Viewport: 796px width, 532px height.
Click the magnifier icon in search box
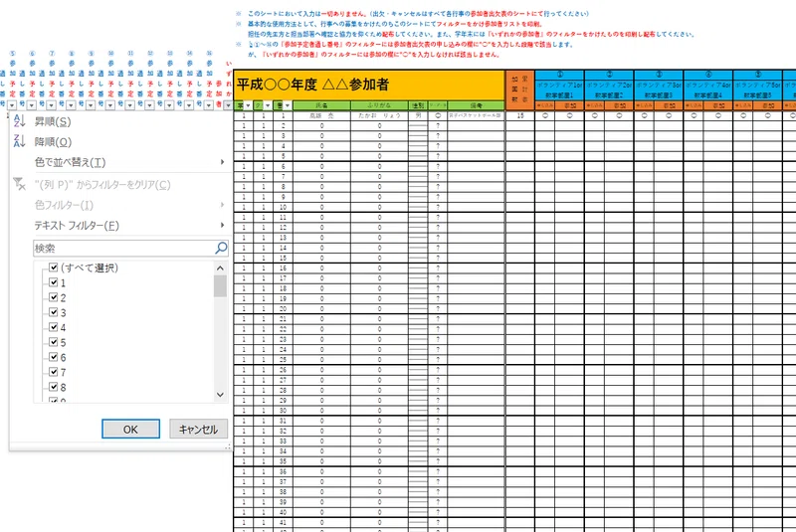tap(221, 248)
